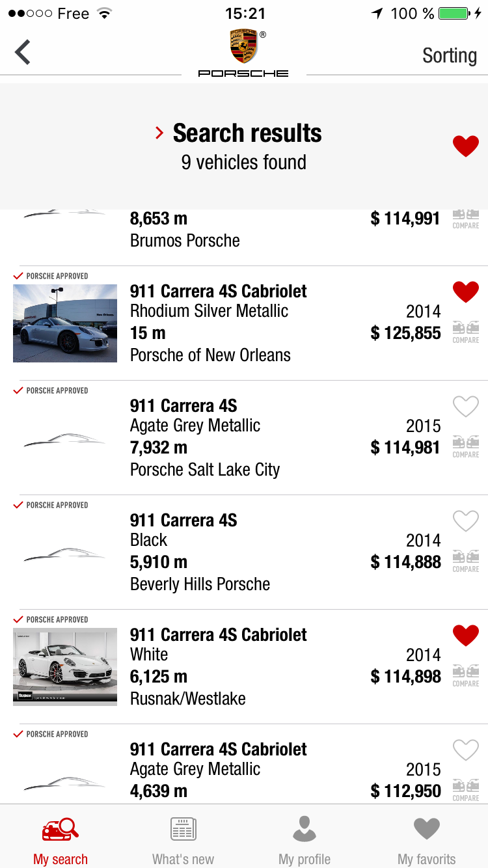
Task: Compare the Brumos Porsche listing
Action: [465, 218]
